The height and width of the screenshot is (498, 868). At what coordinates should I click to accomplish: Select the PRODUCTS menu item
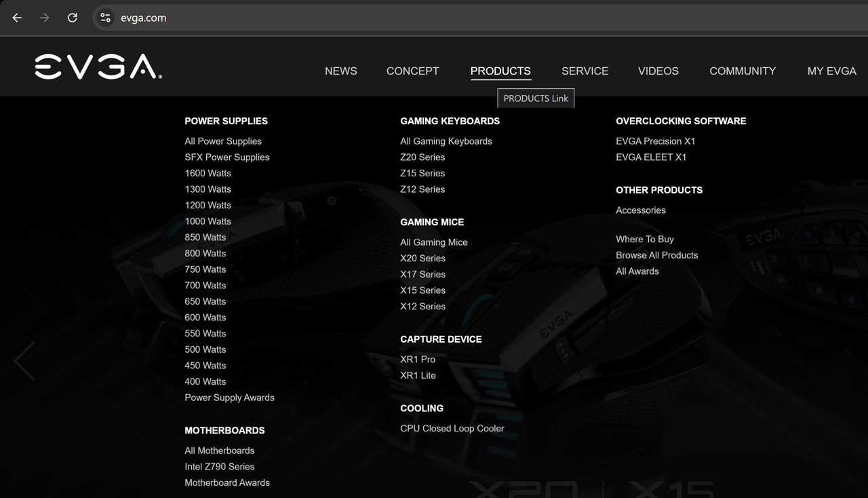pyautogui.click(x=500, y=71)
